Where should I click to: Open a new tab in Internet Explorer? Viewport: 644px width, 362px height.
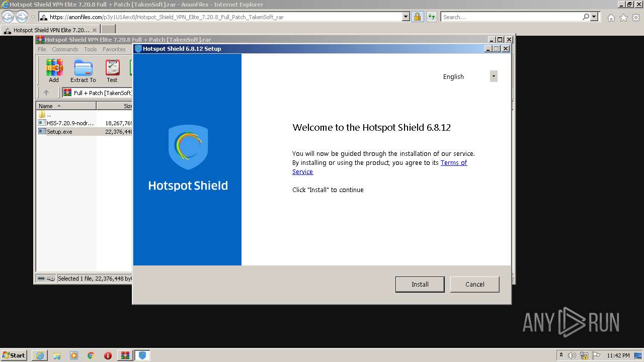[x=108, y=30]
